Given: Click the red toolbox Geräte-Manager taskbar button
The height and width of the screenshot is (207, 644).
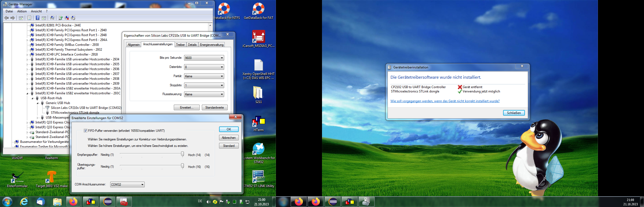Looking at the screenshot, I should tap(124, 202).
